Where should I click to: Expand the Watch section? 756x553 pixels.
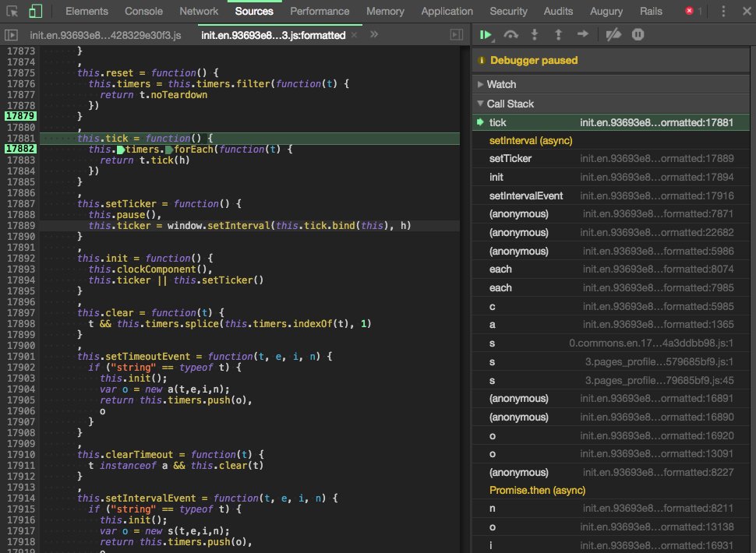coord(501,84)
